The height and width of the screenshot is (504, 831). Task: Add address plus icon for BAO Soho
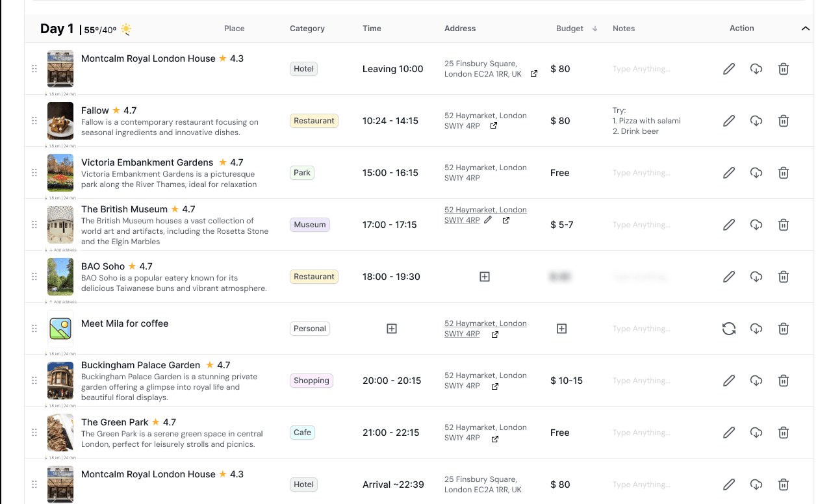coord(485,277)
